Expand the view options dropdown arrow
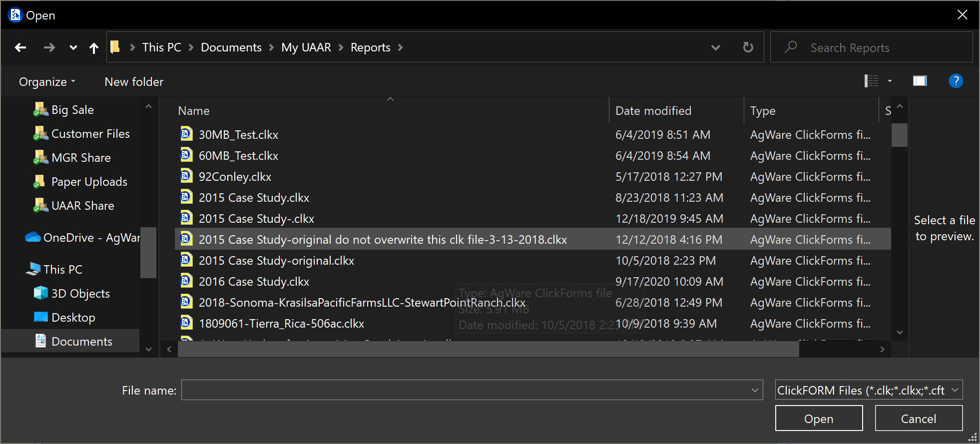 pos(890,81)
